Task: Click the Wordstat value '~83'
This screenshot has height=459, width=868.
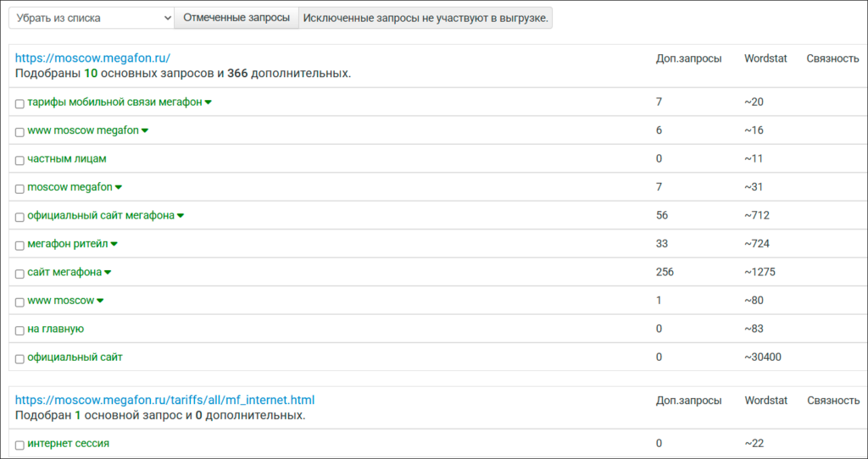Action: click(754, 329)
